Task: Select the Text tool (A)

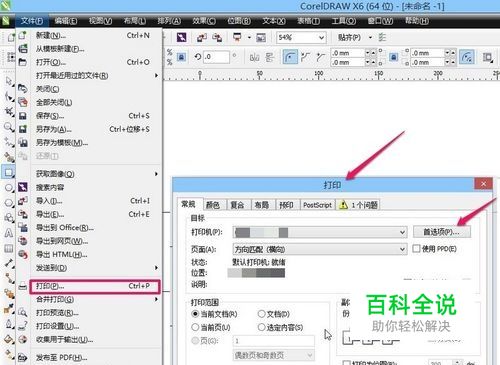Action: [x=8, y=233]
